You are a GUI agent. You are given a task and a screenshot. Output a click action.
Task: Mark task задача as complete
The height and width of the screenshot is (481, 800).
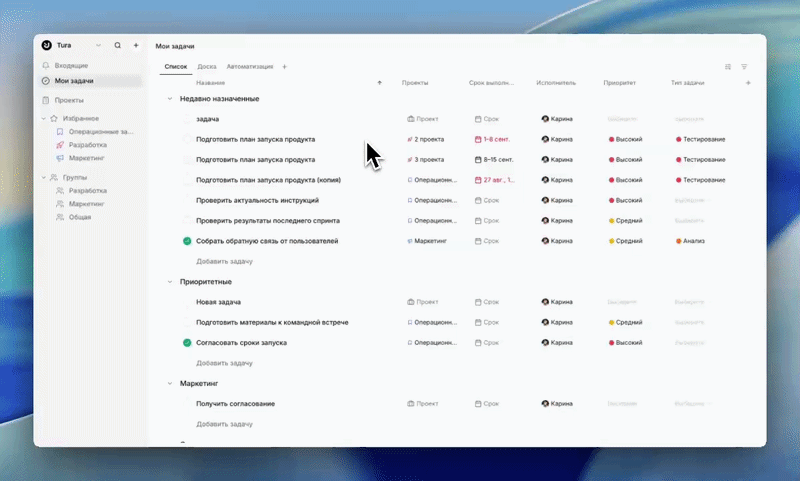tap(187, 119)
